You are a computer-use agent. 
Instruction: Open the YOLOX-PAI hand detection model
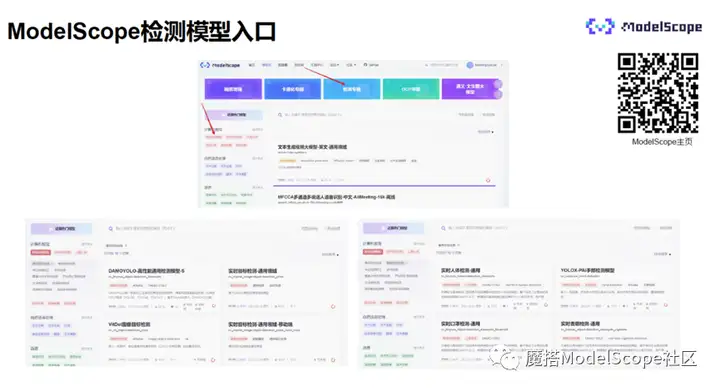(x=613, y=288)
